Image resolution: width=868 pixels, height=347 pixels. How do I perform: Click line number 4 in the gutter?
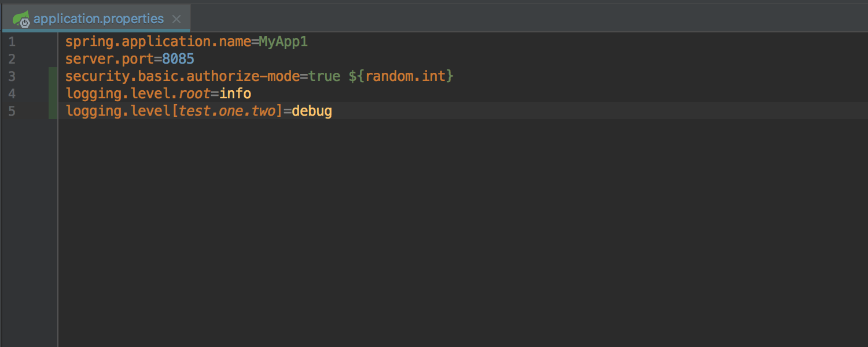[x=12, y=94]
